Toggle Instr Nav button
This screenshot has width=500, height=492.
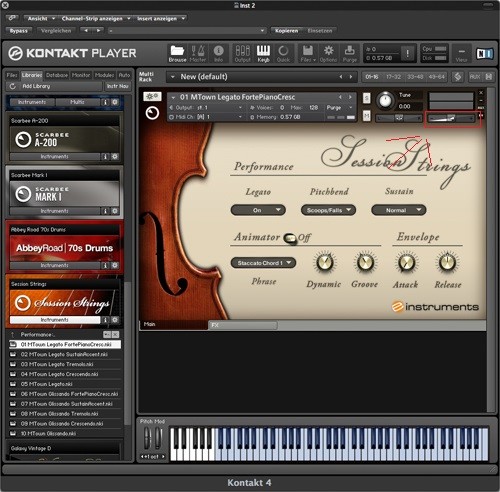[x=118, y=86]
